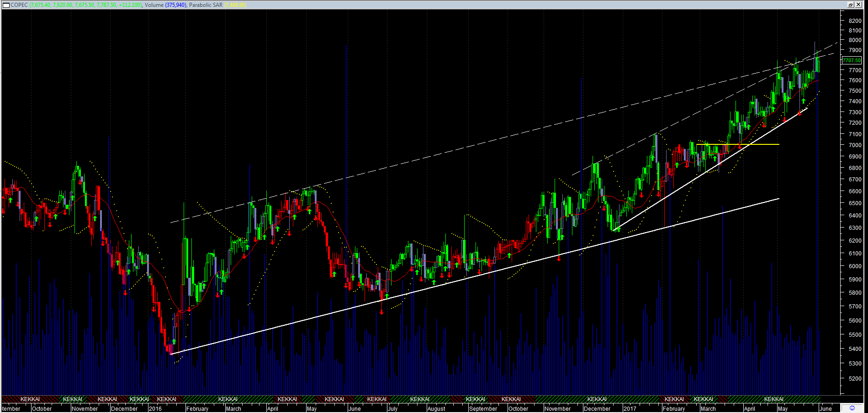Click the 8200 level on price axis

click(855, 21)
